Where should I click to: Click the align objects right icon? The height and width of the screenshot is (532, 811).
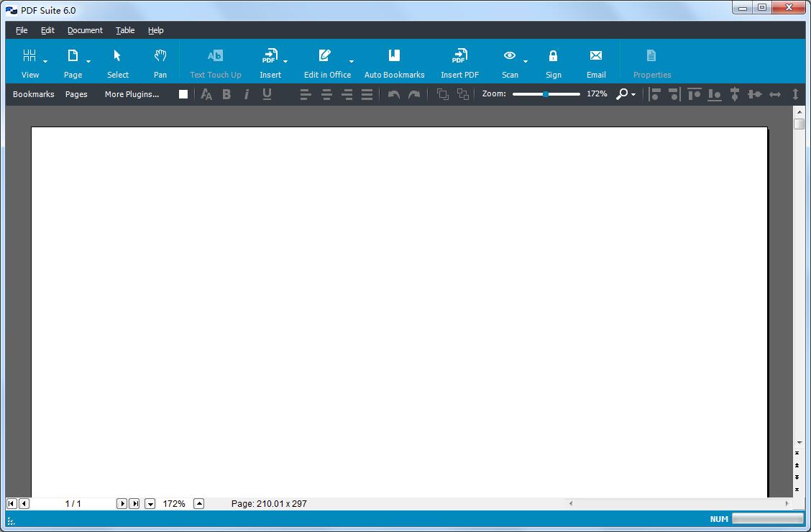point(674,94)
